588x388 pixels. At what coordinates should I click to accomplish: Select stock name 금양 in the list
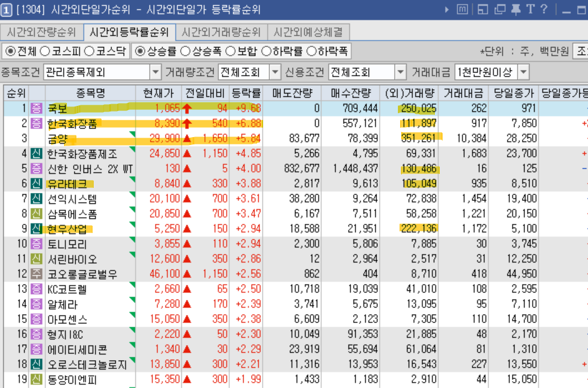tap(57, 139)
